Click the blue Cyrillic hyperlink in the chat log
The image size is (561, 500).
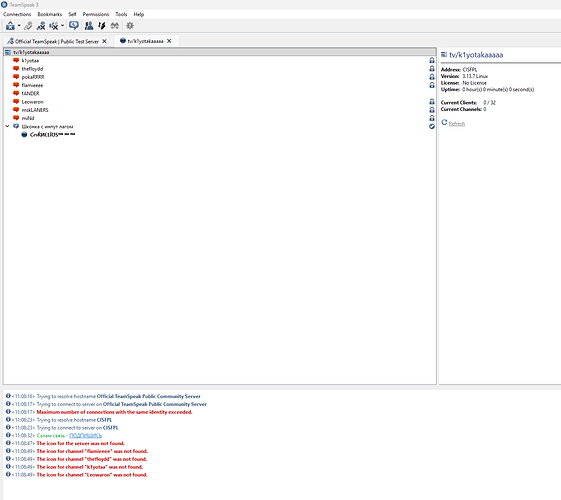[x=86, y=436]
